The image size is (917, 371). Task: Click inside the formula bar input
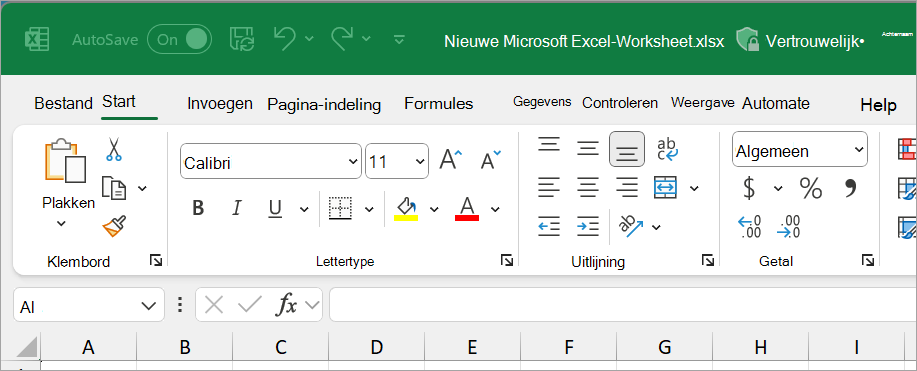coord(623,304)
